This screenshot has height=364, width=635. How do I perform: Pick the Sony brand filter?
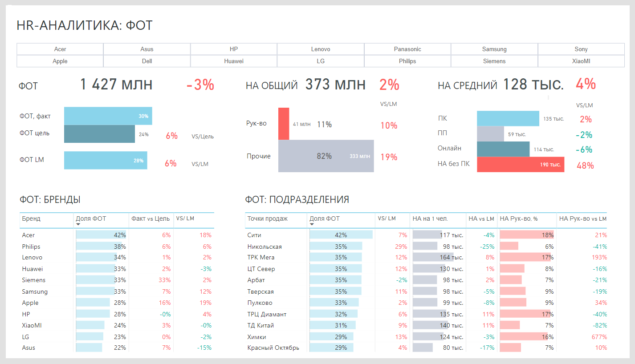pos(581,49)
